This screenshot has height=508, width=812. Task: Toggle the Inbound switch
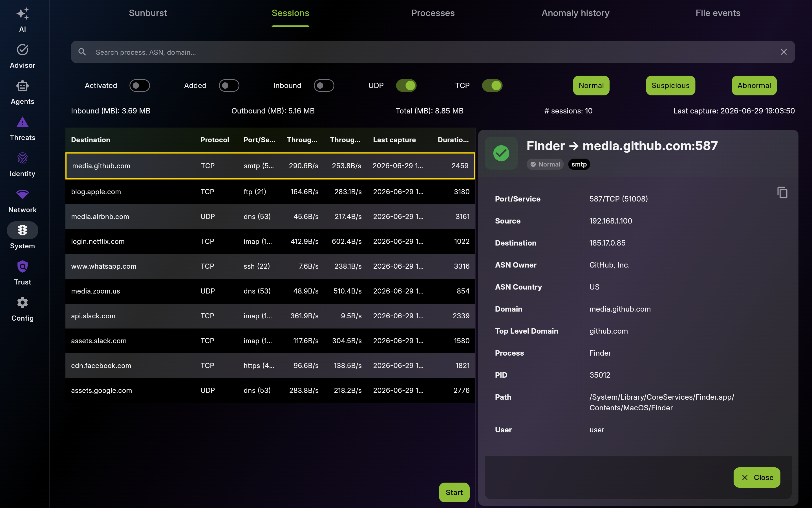point(324,86)
